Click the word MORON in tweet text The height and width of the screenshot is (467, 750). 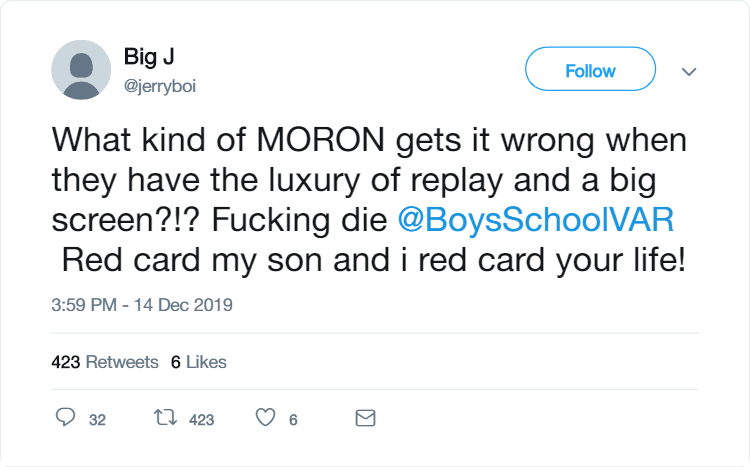pyautogui.click(x=320, y=140)
